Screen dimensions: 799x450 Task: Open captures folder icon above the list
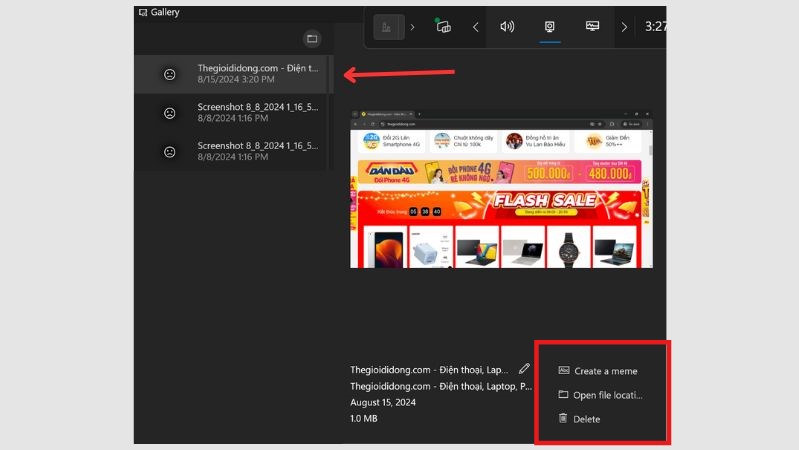point(312,39)
